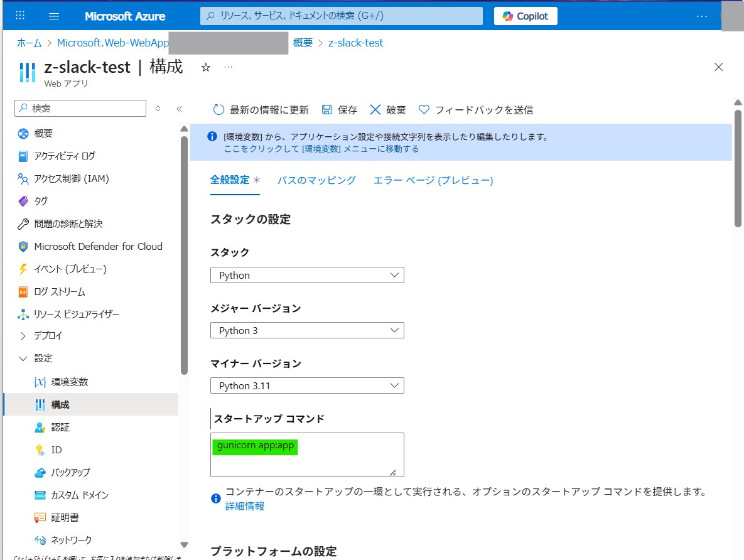Click sidebar scroll up arrow
744x560 pixels.
[184, 129]
